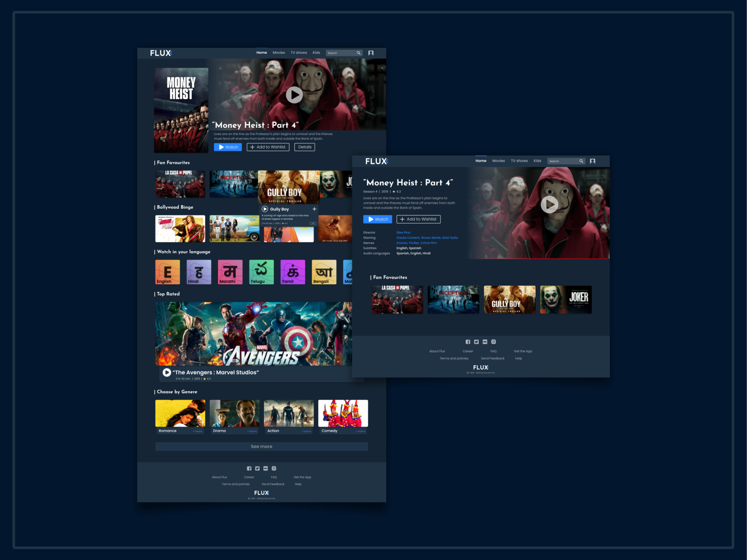Click Instagram icon in details page footer

click(494, 342)
